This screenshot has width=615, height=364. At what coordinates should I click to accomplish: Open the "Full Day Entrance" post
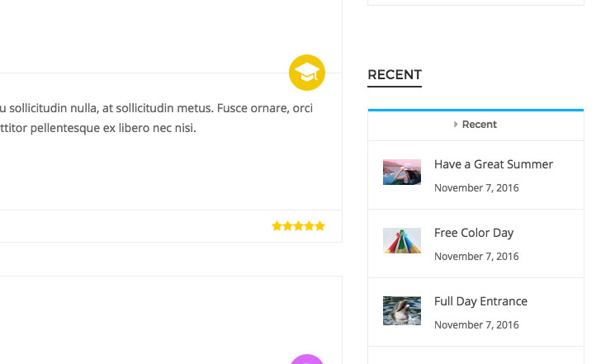pyautogui.click(x=480, y=301)
